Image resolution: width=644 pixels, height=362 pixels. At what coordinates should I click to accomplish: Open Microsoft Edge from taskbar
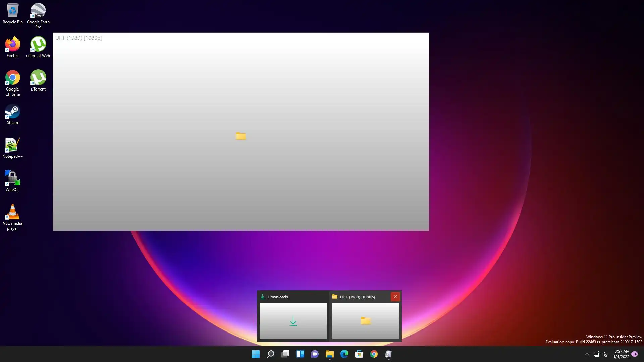click(x=344, y=354)
